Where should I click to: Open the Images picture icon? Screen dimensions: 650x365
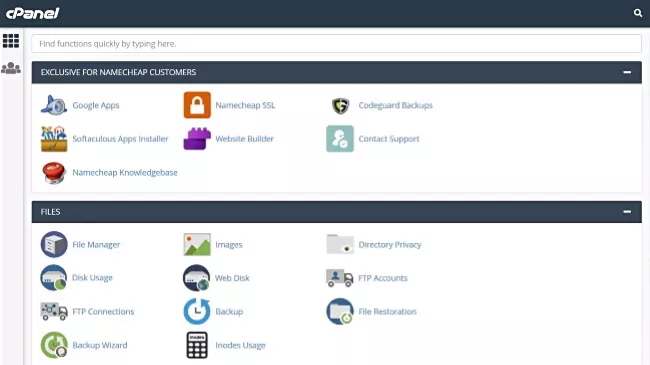[197, 244]
